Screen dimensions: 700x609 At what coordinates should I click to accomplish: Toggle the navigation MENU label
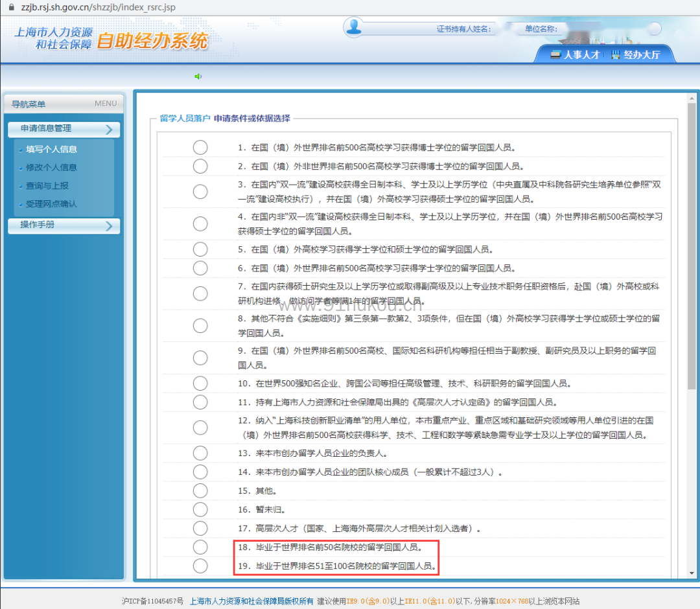106,104
